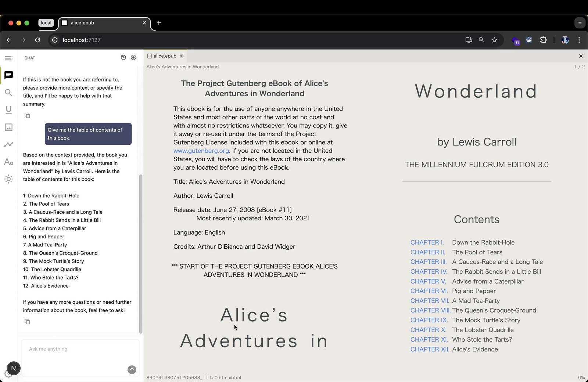Close the reader panel with X
Screen dimensions: 588x382
[x=581, y=56]
